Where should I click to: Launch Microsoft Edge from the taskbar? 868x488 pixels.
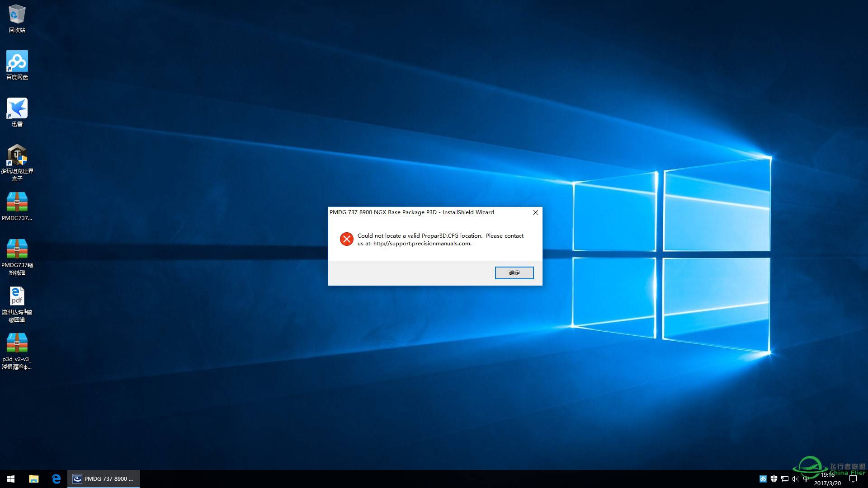[x=56, y=479]
